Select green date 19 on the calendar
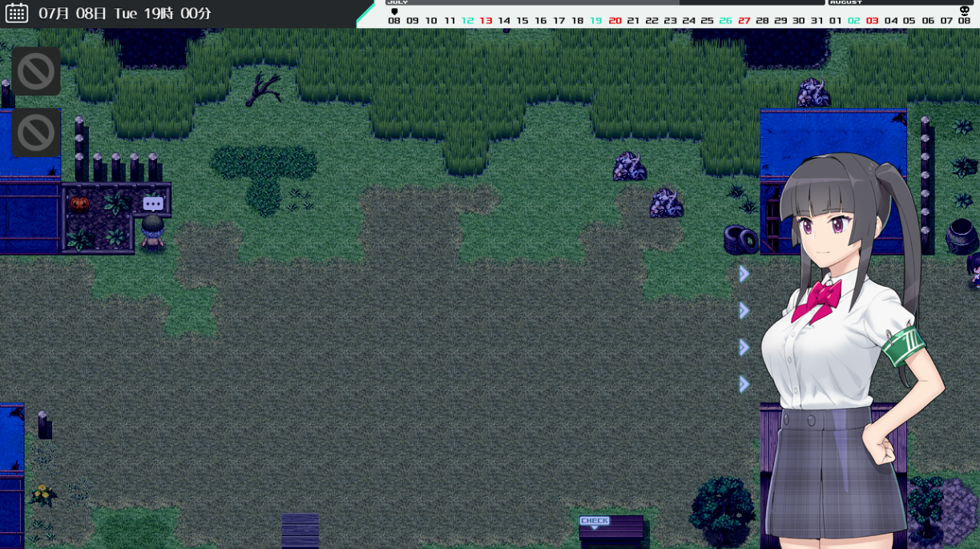 (x=595, y=21)
